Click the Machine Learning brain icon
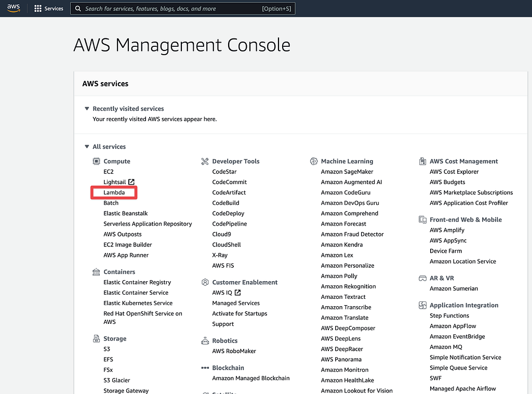 coord(314,161)
